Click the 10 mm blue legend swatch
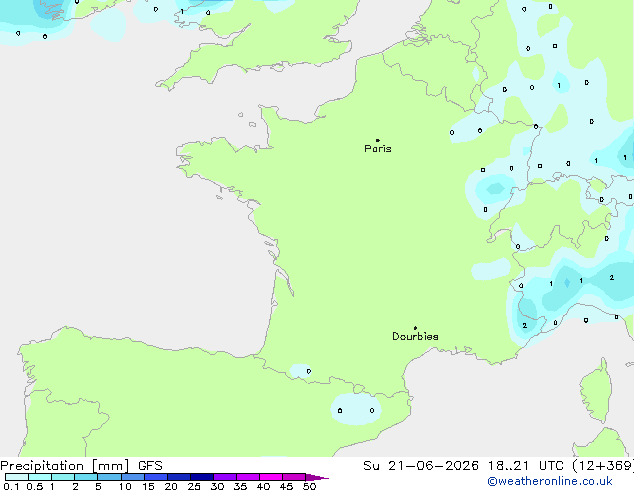 click(133, 477)
